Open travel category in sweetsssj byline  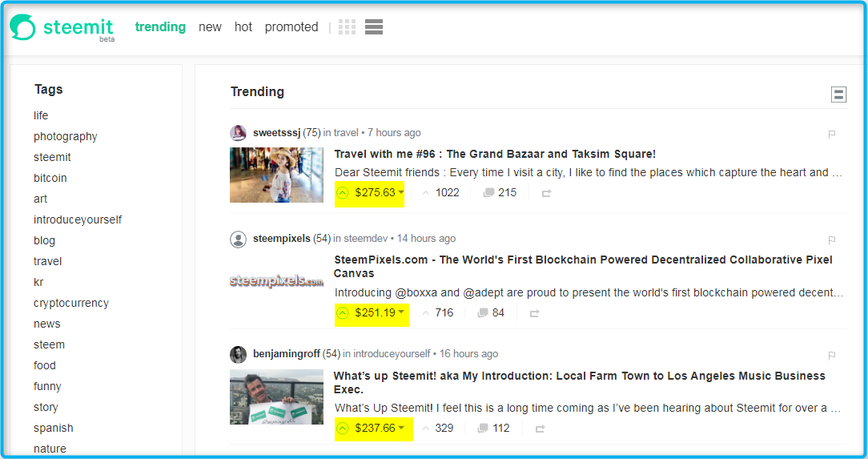346,133
